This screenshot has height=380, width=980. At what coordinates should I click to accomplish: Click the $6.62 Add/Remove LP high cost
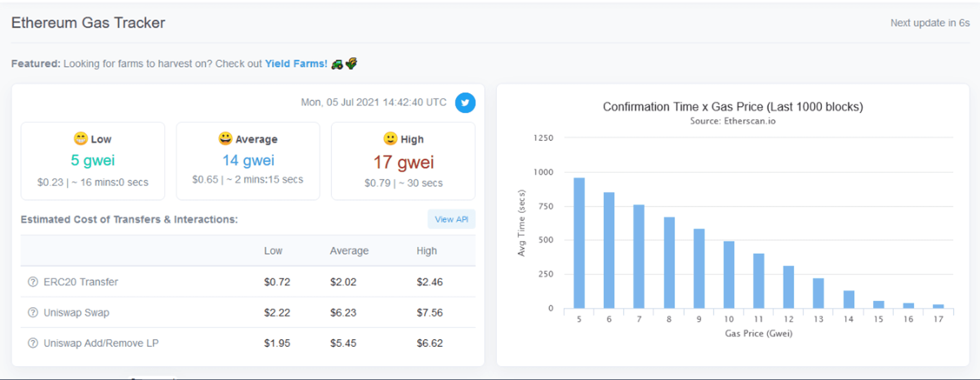[x=430, y=343]
